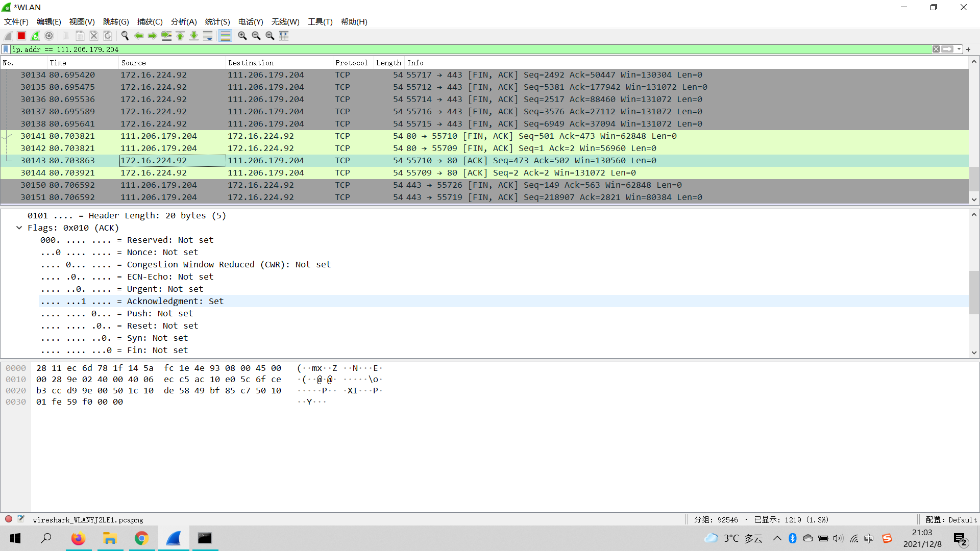
Task: Toggle packet list colorization
Action: point(225,36)
